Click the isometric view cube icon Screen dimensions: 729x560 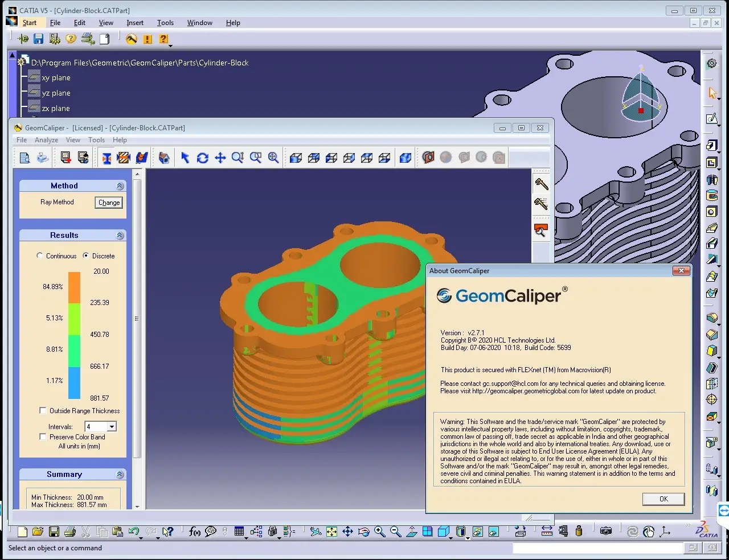pyautogui.click(x=406, y=158)
